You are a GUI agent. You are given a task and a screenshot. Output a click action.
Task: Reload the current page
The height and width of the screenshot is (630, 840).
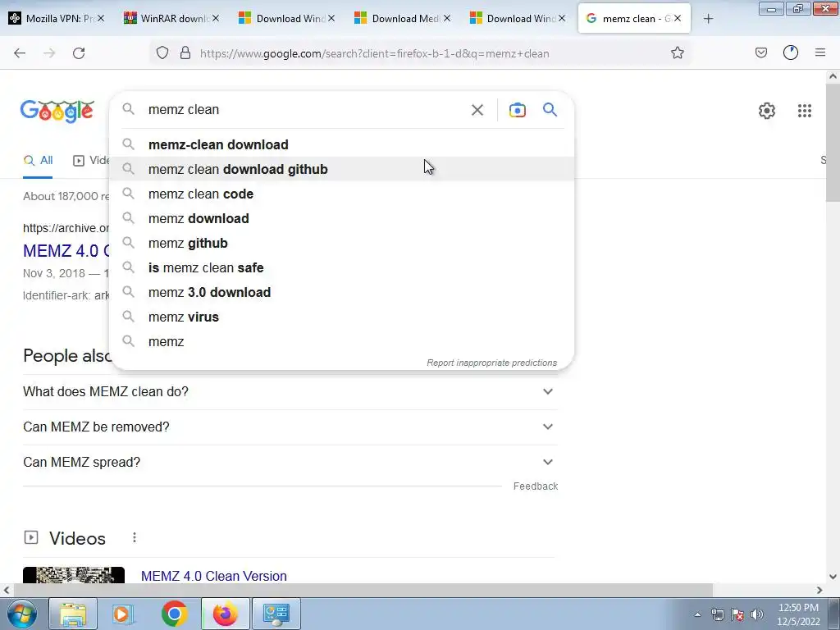click(x=79, y=53)
